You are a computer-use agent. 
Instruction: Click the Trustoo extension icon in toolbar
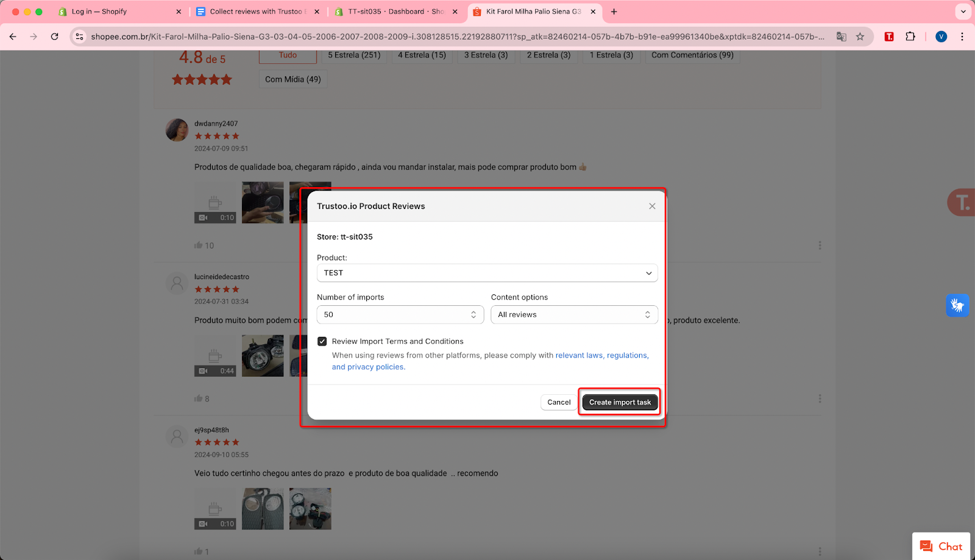(889, 37)
